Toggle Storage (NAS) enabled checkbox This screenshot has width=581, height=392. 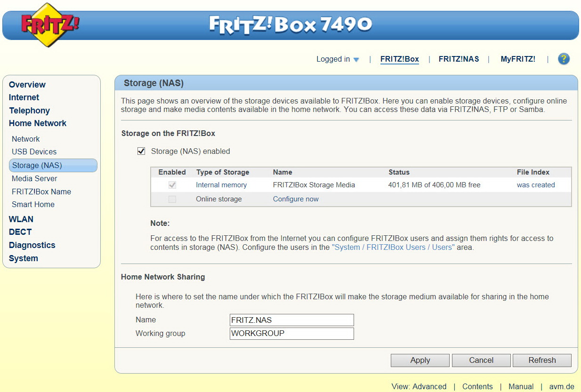(x=141, y=152)
